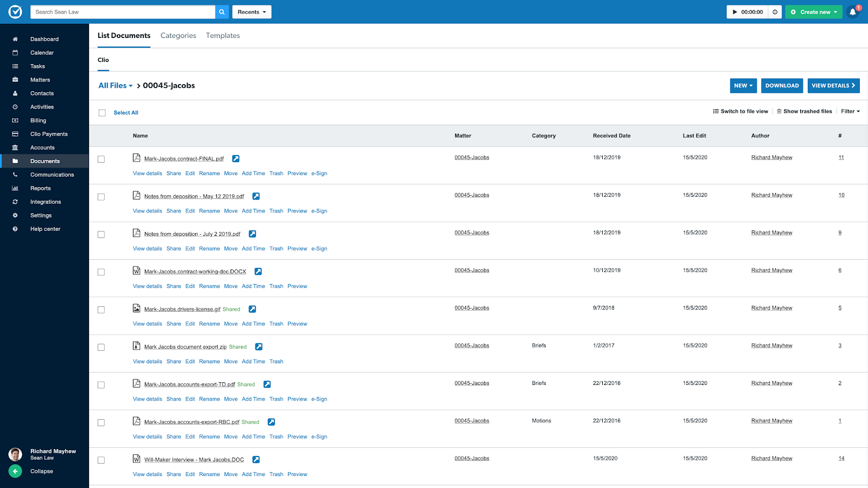Open external link icon for Will-Maker Interview document

256,460
